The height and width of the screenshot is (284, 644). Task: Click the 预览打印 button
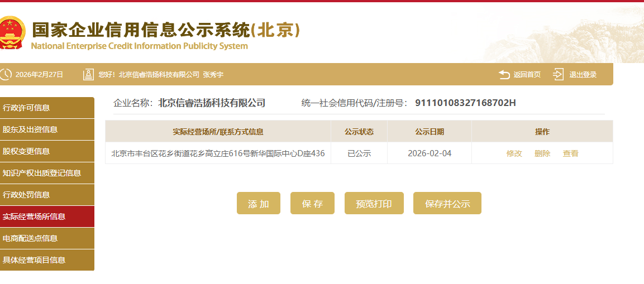[374, 203]
